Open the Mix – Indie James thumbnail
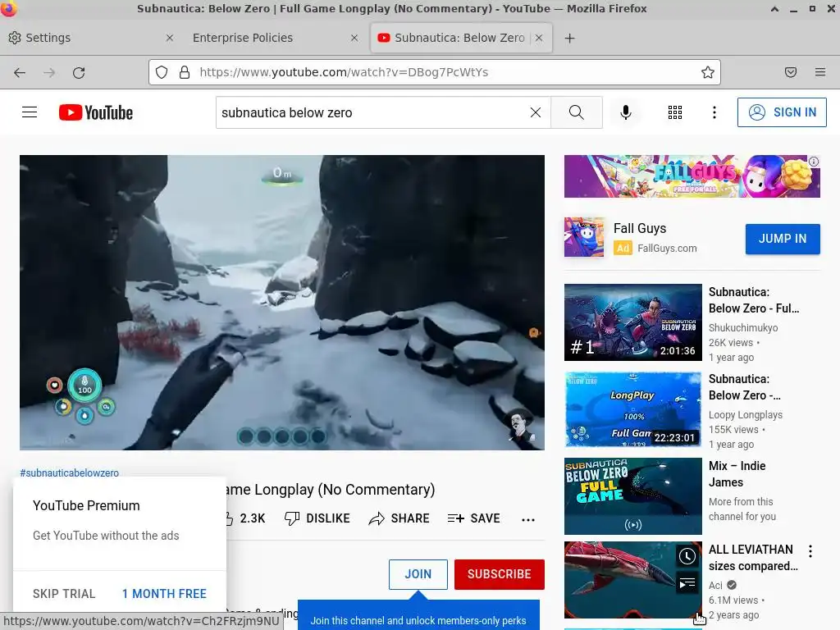The width and height of the screenshot is (840, 630). 632,496
